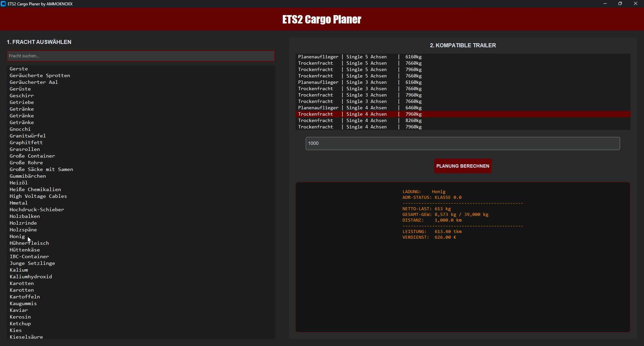This screenshot has height=346, width=644.
Task: Choose Trockenfracht Single 4 Achsen 8260kg trailer
Action: pyautogui.click(x=360, y=121)
